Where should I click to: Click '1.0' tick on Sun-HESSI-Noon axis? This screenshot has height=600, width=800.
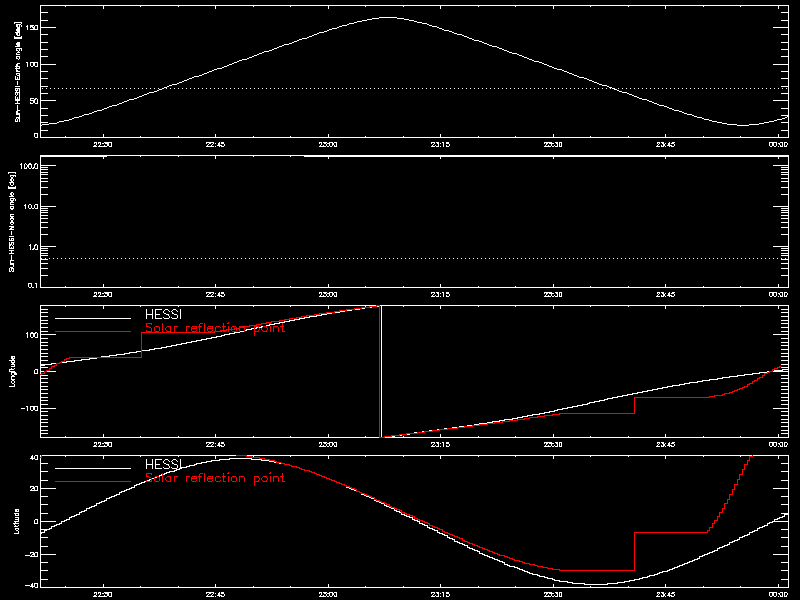(x=33, y=247)
